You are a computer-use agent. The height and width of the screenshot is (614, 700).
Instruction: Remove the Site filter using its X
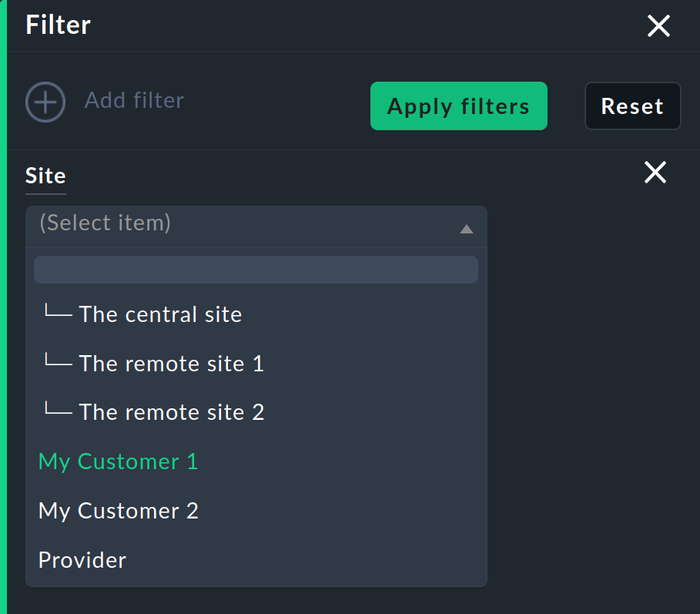pos(655,173)
